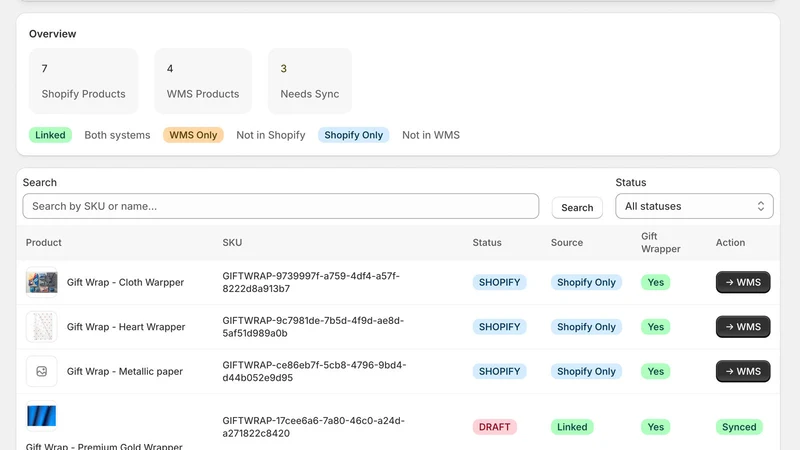Click the Gift Wrapper column header
This screenshot has height=450, width=800.
point(661,242)
